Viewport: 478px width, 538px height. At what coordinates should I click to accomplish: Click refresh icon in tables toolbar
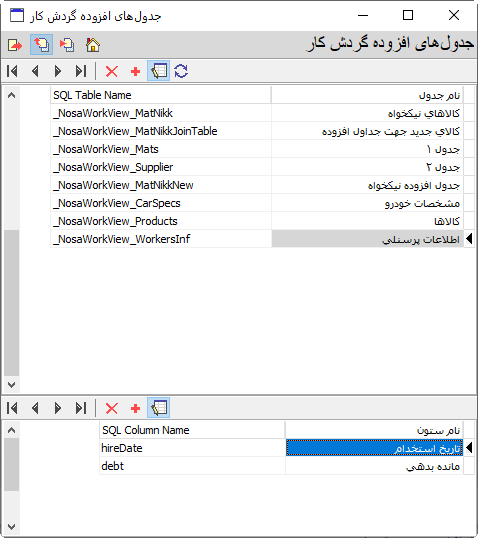pos(181,71)
